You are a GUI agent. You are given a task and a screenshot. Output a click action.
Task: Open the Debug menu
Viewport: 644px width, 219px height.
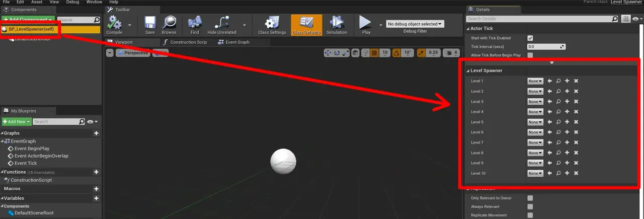coord(72,2)
